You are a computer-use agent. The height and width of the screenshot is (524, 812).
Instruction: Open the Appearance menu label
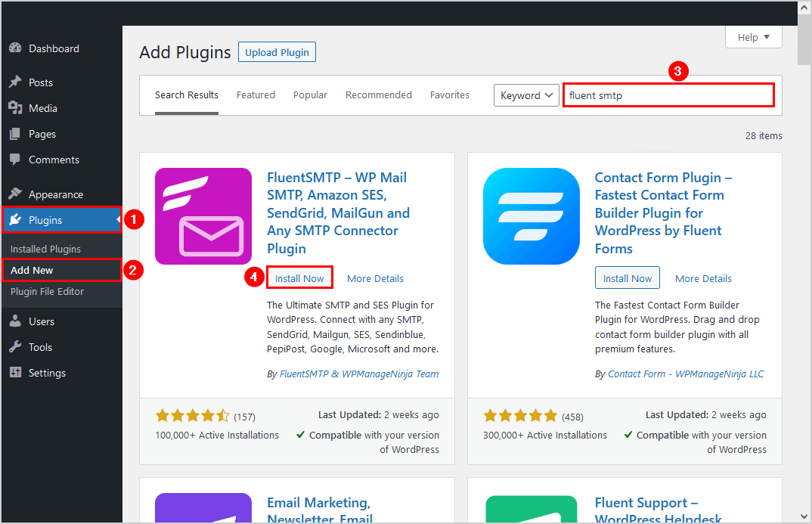pyautogui.click(x=56, y=194)
